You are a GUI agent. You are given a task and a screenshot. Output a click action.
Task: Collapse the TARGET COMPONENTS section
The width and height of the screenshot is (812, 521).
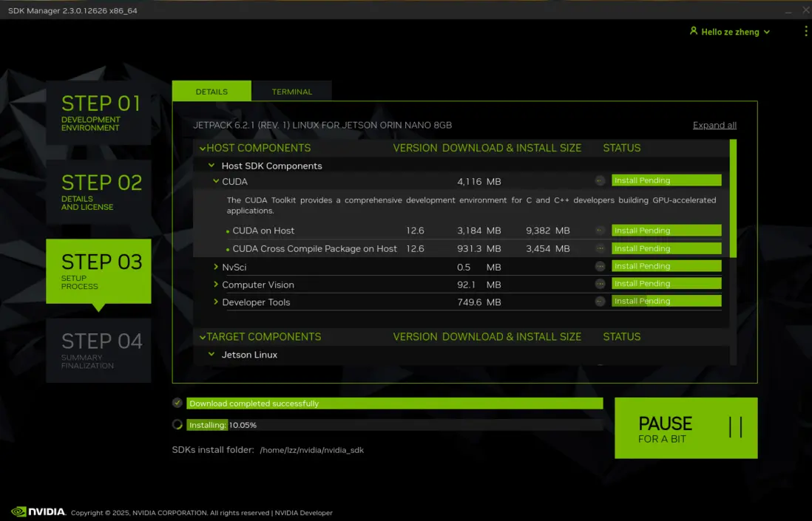(x=203, y=337)
